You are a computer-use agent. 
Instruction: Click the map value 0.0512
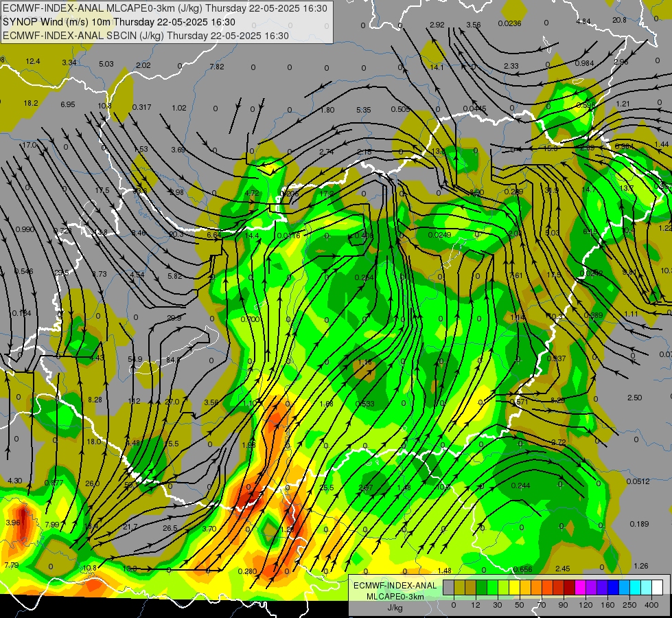click(x=638, y=481)
